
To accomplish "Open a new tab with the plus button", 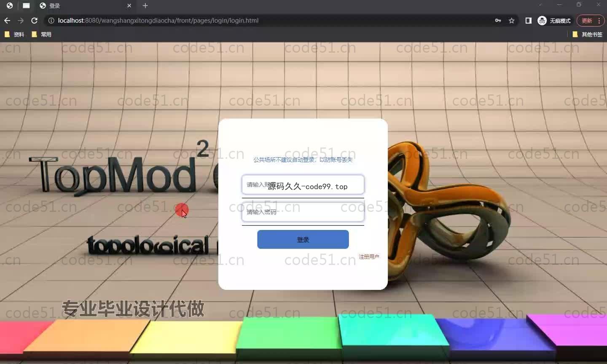I will point(145,5).
